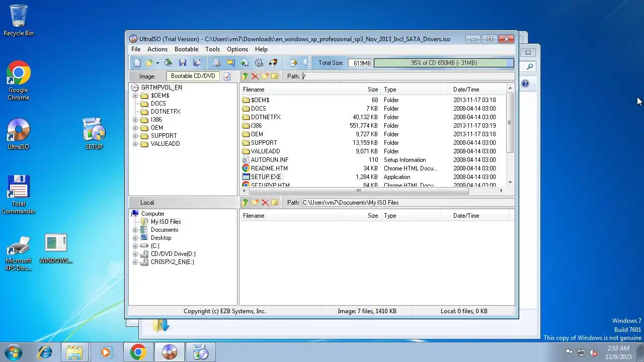
Task: Click Google Chrome in the taskbar
Action: point(138,352)
